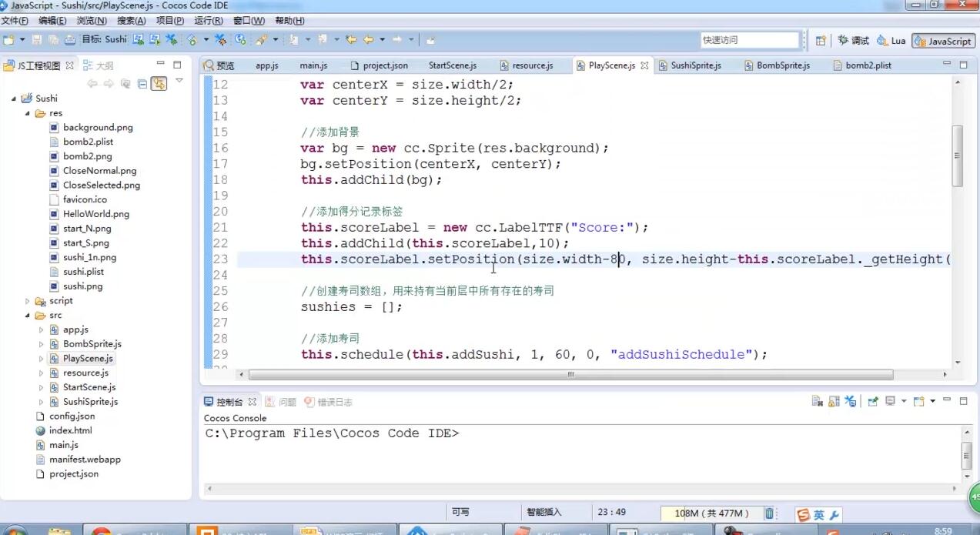The image size is (980, 535).
Task: Click the Open Perspective icon
Action: pyautogui.click(x=821, y=41)
